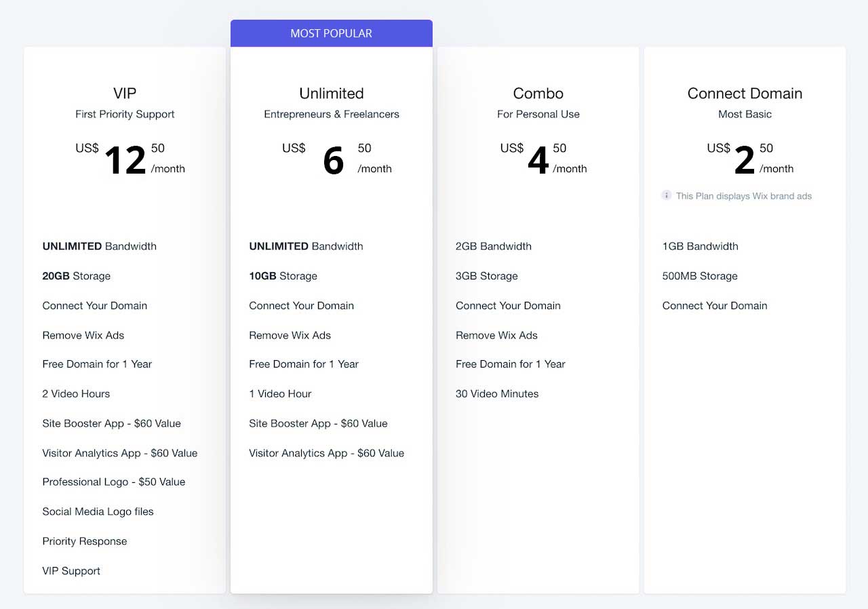
Task: Click the Combo price number 4
Action: (538, 161)
